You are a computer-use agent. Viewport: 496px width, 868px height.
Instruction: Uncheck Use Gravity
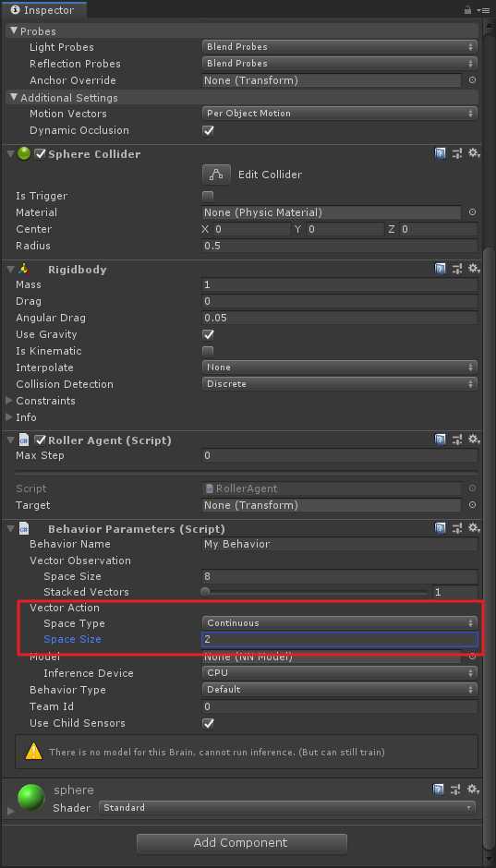click(x=208, y=334)
